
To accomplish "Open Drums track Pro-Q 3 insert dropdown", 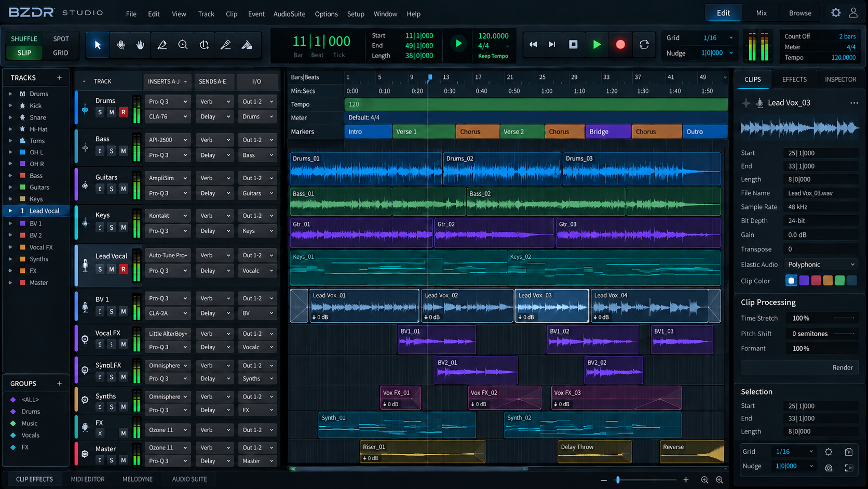I will pos(168,101).
